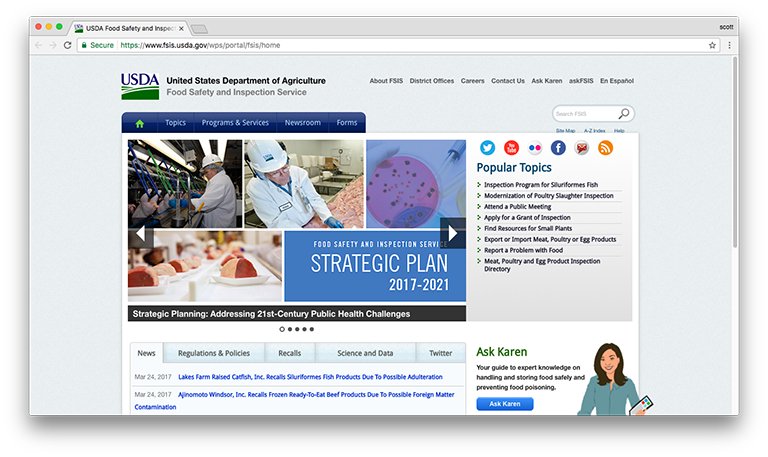Click the About FSIS link
The image size is (768, 457).
click(x=386, y=81)
